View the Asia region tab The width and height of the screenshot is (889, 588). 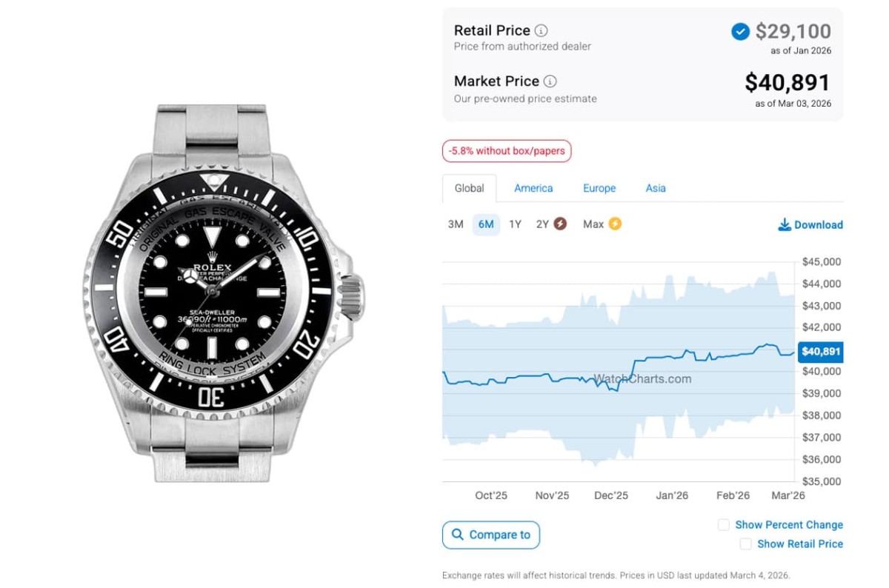[x=656, y=188]
